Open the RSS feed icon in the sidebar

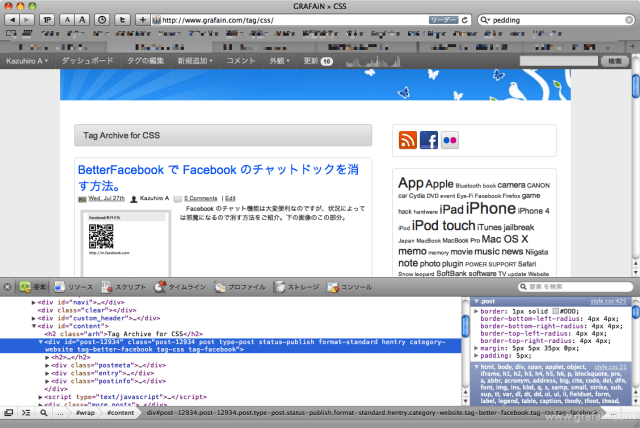click(408, 140)
